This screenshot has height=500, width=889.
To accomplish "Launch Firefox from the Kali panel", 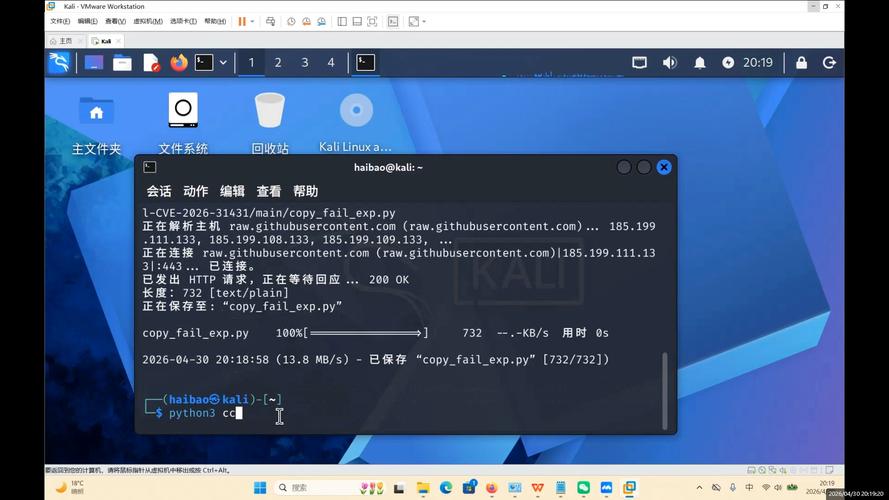I will point(179,62).
